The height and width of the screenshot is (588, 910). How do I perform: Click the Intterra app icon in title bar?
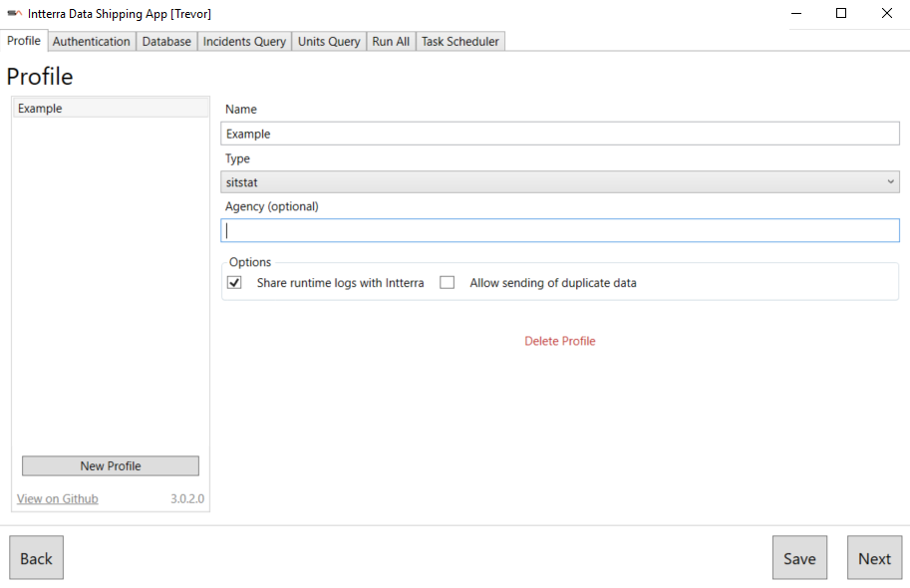coord(15,13)
